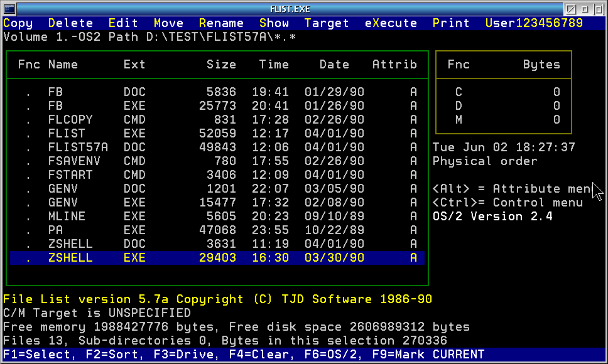This screenshot has width=608, height=364.
Task: Click the Time column header
Action: tap(274, 64)
